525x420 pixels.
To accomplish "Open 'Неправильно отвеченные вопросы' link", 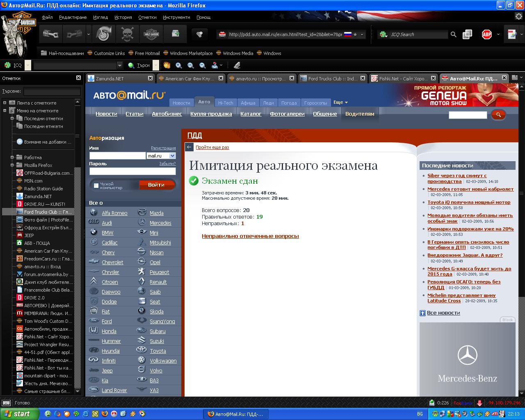I will (250, 236).
